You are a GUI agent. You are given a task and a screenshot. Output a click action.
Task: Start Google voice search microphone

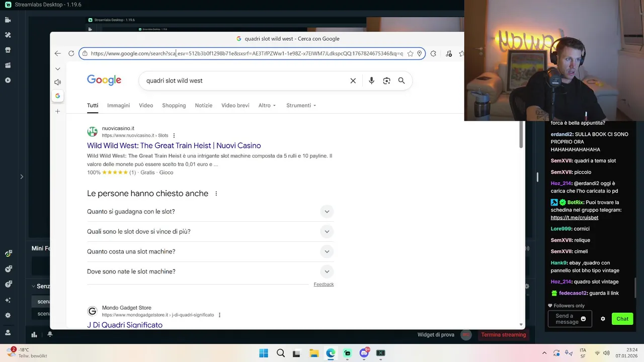[371, 80]
